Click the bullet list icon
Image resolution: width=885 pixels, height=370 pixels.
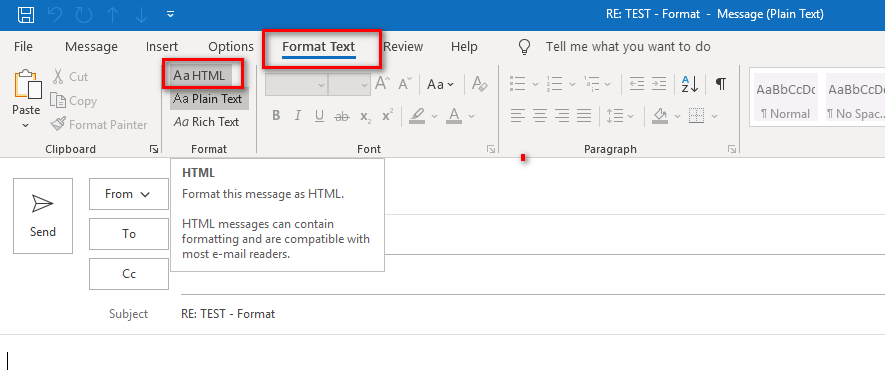pyautogui.click(x=518, y=85)
